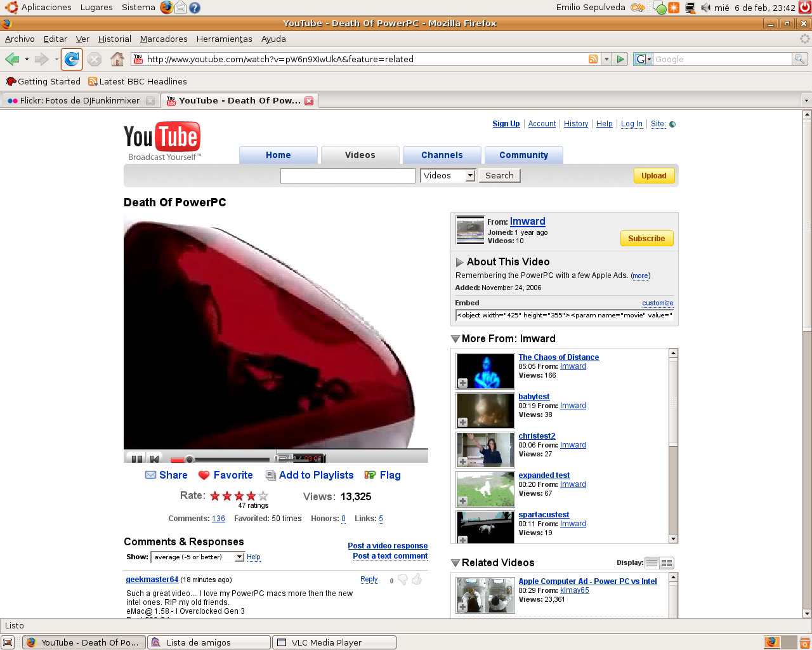Click the YouTube Search button
The image size is (812, 650).
click(x=499, y=175)
